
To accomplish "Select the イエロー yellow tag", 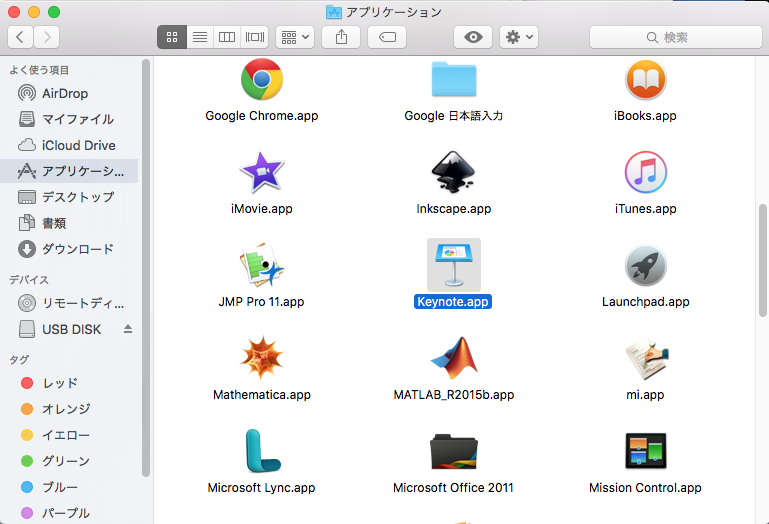I will (69, 435).
